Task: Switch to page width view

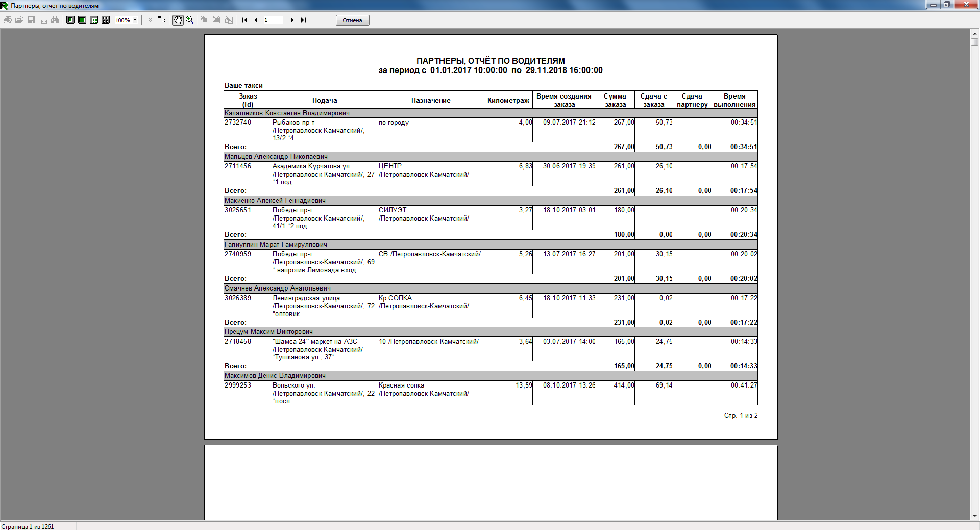Action: pyautogui.click(x=82, y=20)
